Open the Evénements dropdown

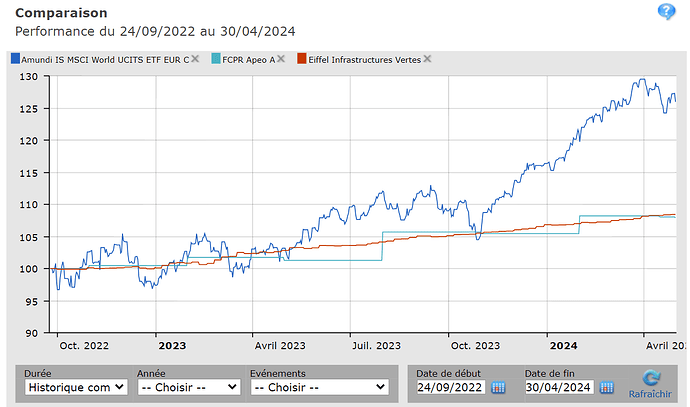tap(320, 387)
